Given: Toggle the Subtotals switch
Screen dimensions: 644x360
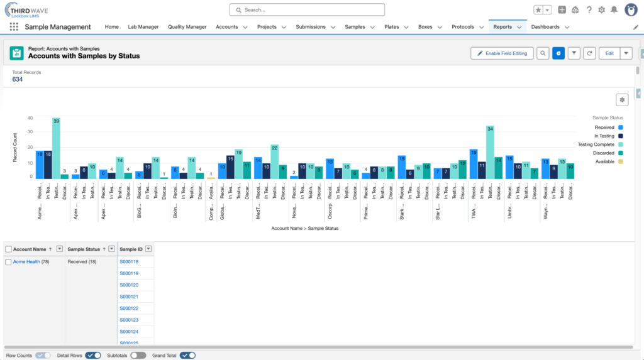Looking at the screenshot, I should point(138,356).
